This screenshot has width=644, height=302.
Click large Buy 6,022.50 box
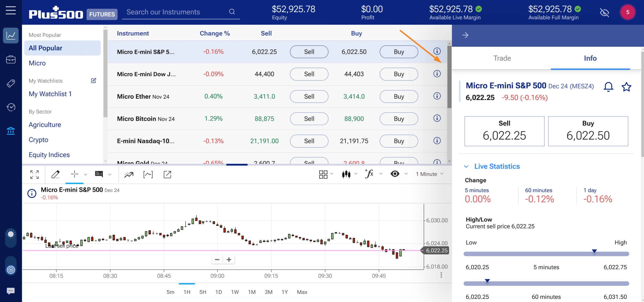pos(588,131)
